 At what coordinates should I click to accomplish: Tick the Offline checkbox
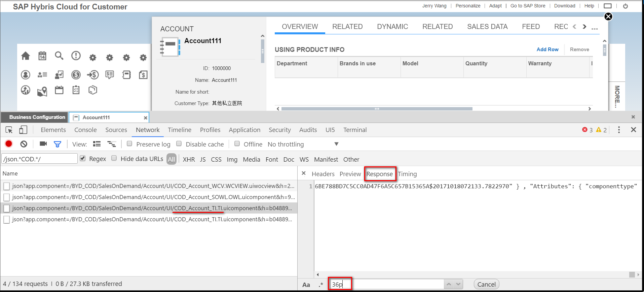click(x=237, y=144)
